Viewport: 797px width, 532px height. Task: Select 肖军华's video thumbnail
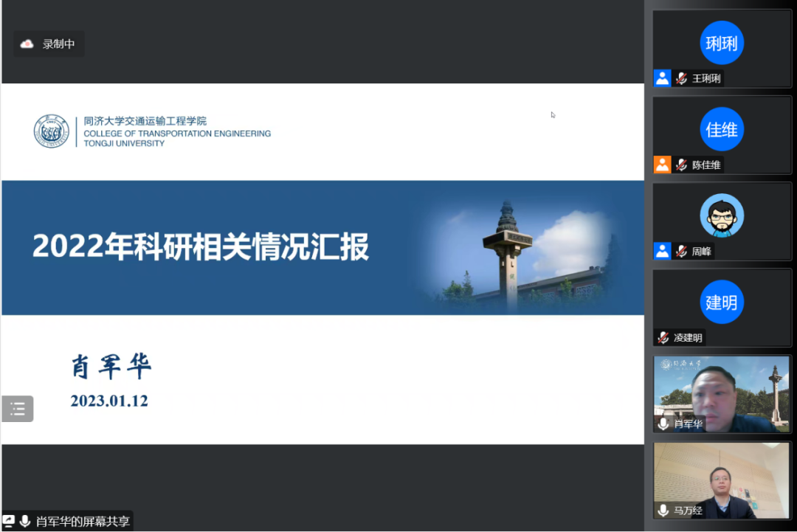(x=723, y=391)
